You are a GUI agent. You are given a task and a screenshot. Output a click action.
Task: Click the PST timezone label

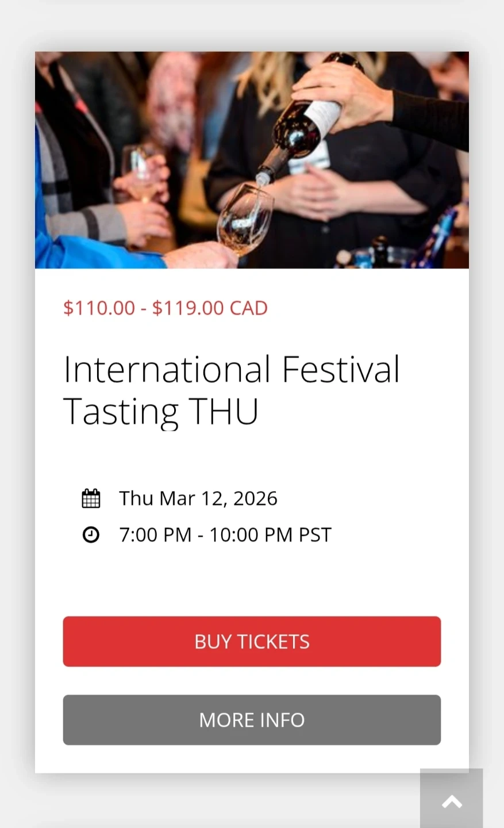click(x=315, y=535)
